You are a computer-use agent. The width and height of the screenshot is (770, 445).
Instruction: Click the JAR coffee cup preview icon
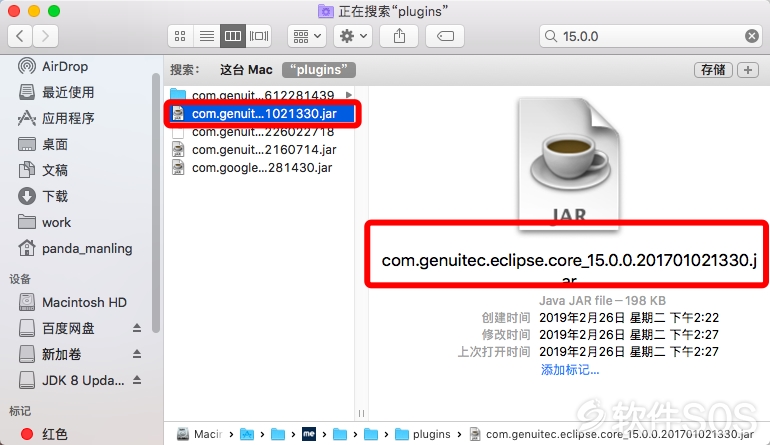tap(569, 164)
